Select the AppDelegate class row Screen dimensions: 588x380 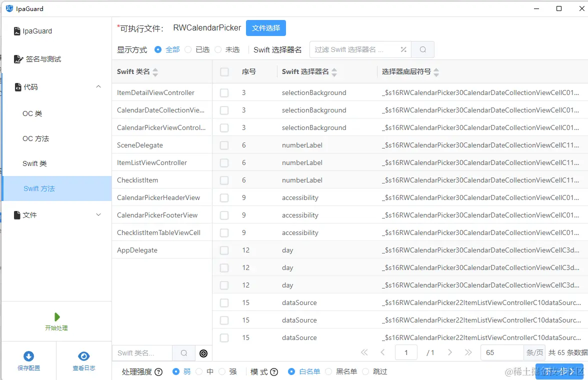pyautogui.click(x=162, y=250)
